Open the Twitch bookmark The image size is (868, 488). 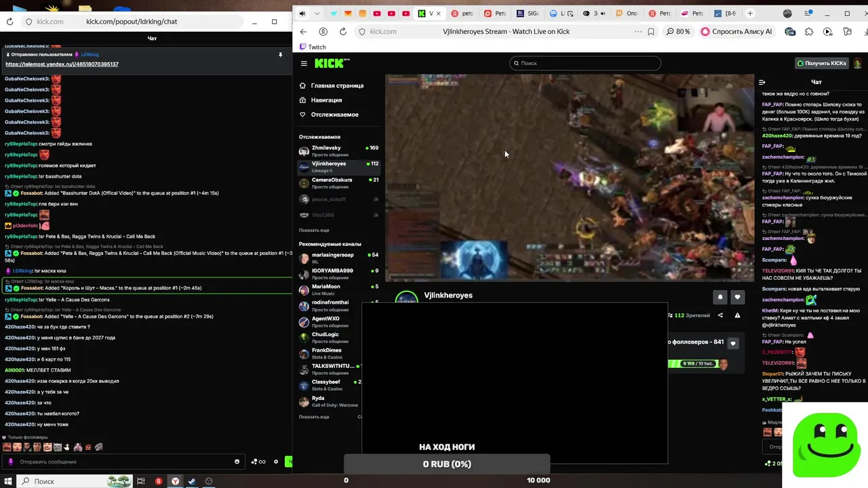click(x=313, y=47)
